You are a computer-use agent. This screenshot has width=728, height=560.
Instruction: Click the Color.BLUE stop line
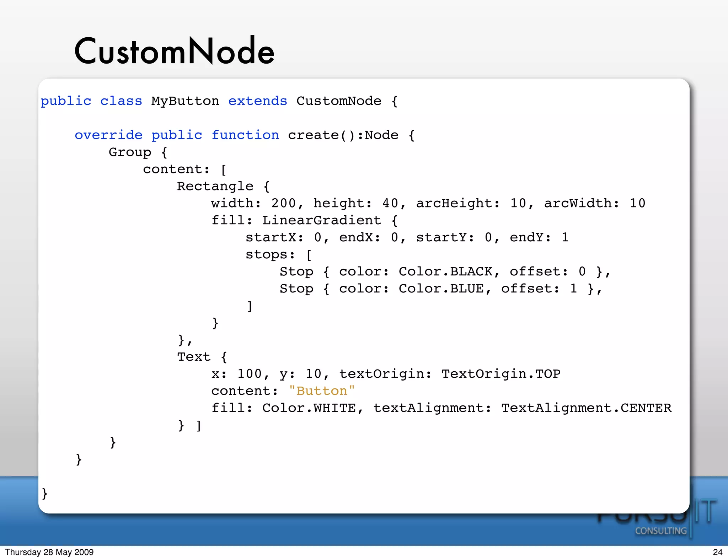[440, 289]
